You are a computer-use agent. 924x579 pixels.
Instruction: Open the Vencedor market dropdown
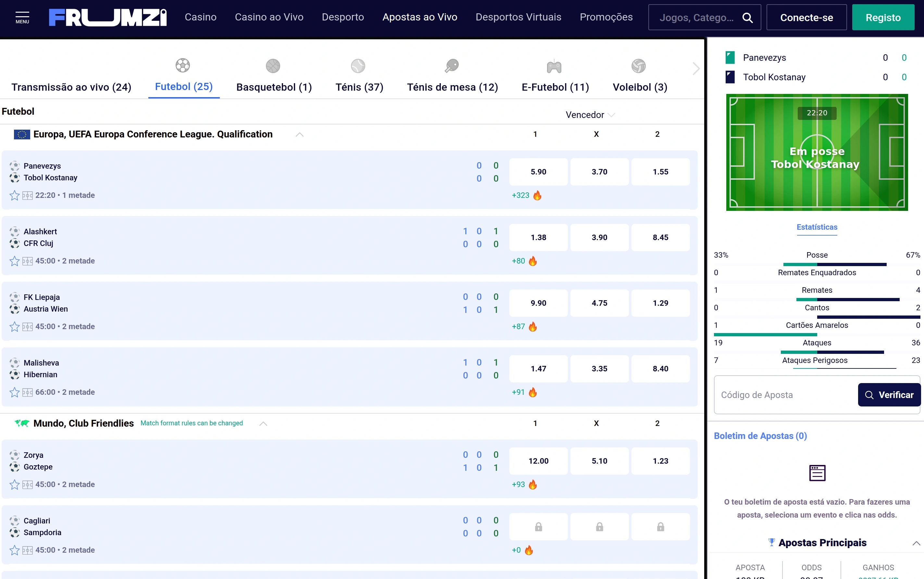590,115
